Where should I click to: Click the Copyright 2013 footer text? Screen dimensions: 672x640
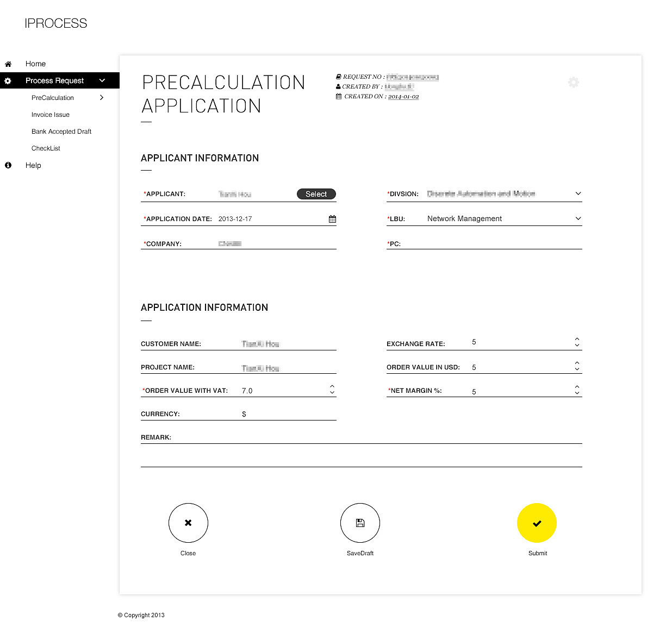141,615
